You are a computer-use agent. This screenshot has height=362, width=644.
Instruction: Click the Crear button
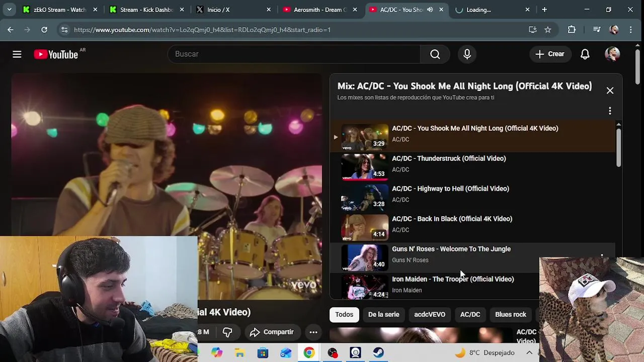click(550, 54)
